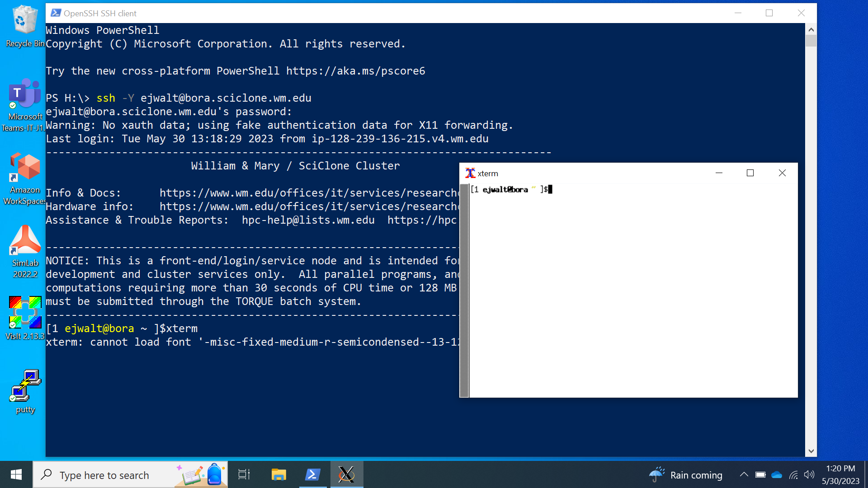Image resolution: width=868 pixels, height=488 pixels.
Task: Open File Explorer from the taskbar
Action: (278, 474)
